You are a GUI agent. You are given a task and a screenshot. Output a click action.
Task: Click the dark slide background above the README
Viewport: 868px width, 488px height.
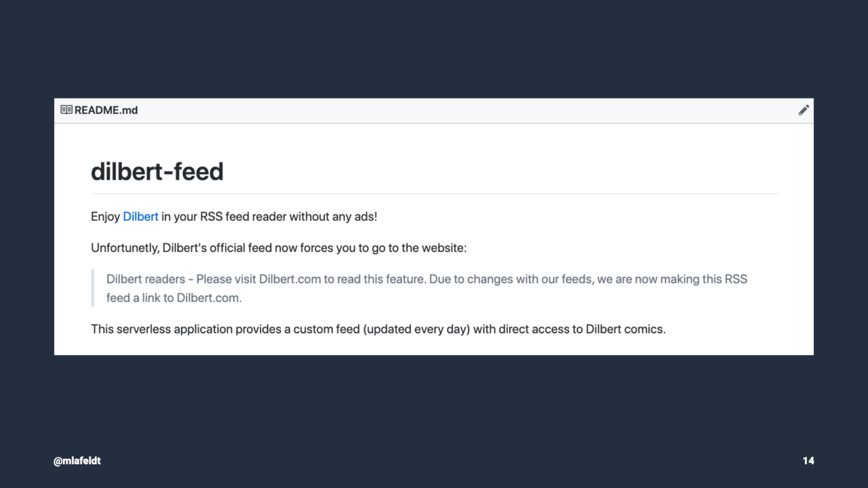(434, 49)
